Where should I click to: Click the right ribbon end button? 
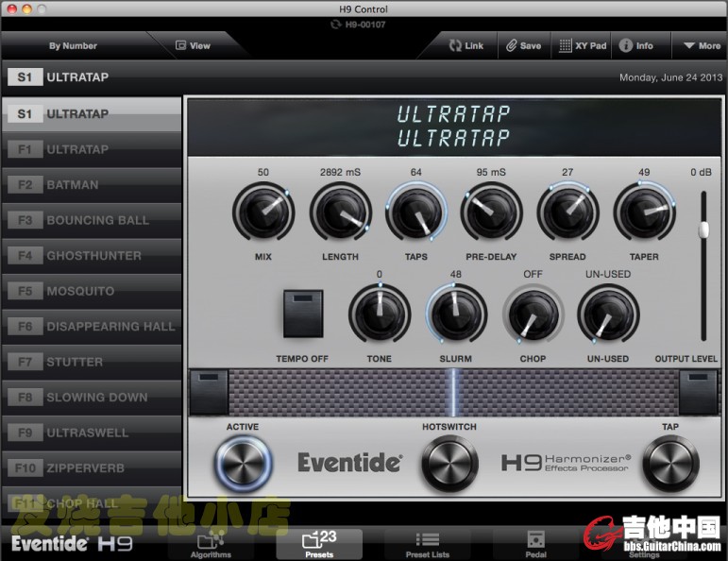tap(698, 392)
